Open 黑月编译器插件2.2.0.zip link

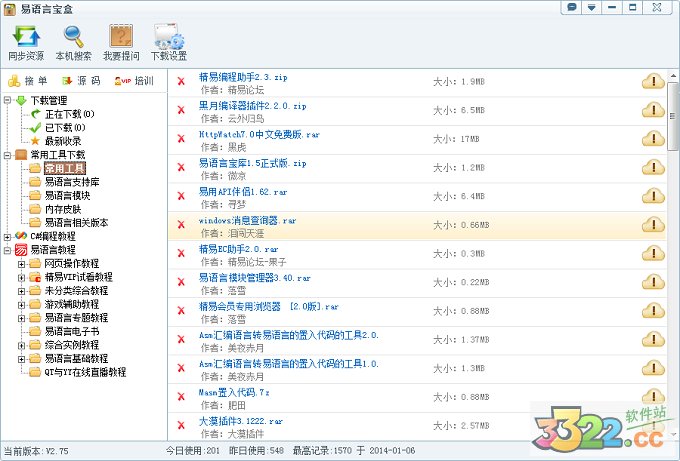[252, 106]
